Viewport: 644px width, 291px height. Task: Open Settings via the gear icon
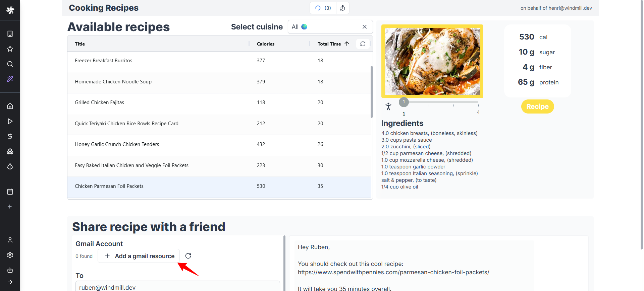(10, 255)
